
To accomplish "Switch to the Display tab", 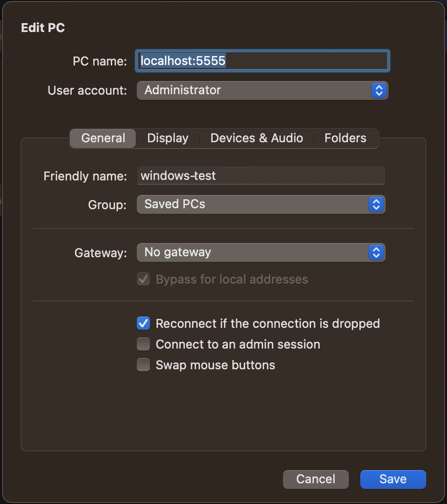I will (x=167, y=138).
